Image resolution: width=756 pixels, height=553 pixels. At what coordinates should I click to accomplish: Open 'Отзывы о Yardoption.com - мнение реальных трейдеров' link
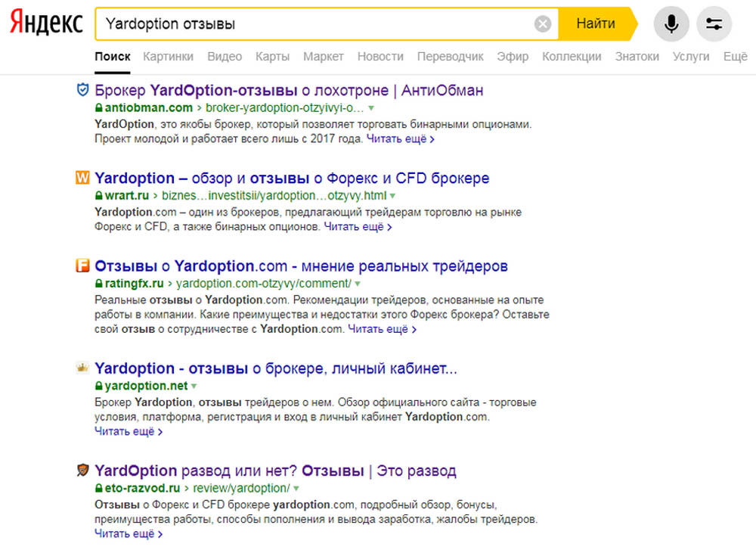302,266
